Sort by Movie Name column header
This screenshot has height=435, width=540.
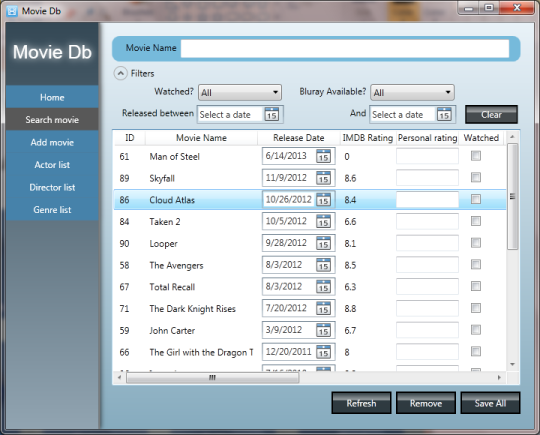click(201, 138)
